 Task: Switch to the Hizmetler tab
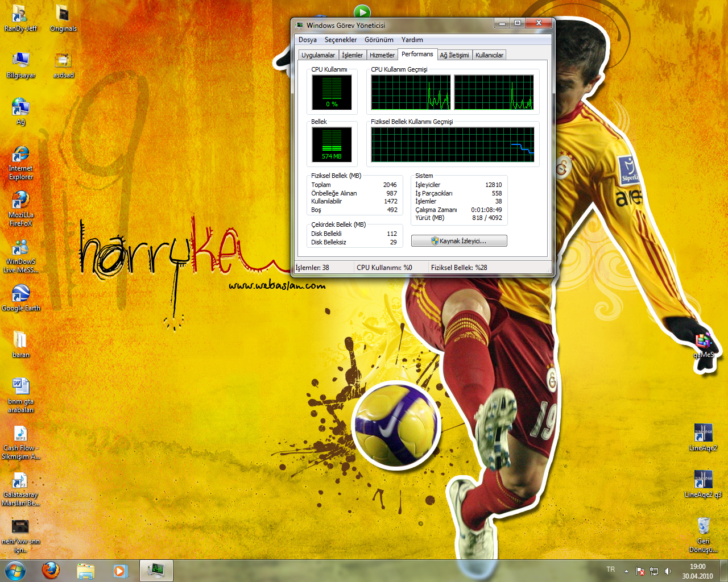[382, 55]
